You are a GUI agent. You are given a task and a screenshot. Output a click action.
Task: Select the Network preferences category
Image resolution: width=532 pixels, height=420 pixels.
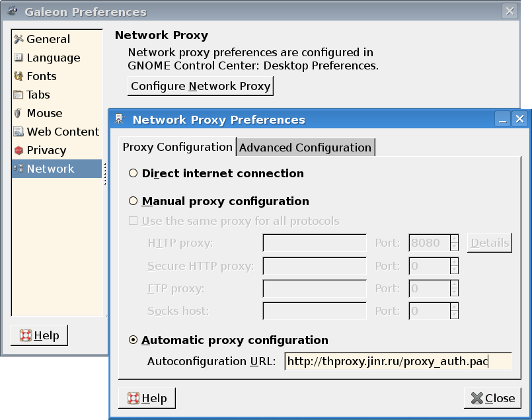(x=57, y=169)
